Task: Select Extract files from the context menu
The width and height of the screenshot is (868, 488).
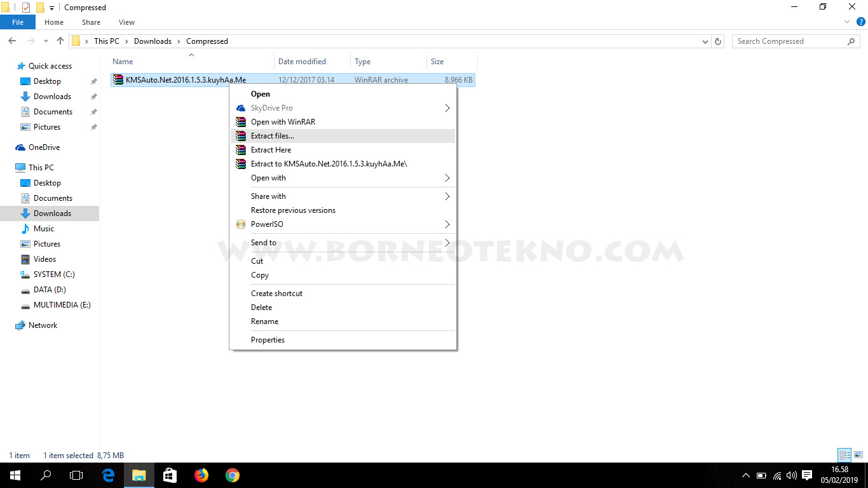Action: (x=272, y=135)
